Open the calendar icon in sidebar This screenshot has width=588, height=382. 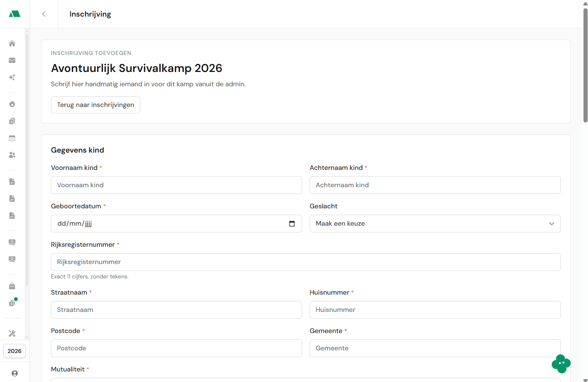coord(12,138)
